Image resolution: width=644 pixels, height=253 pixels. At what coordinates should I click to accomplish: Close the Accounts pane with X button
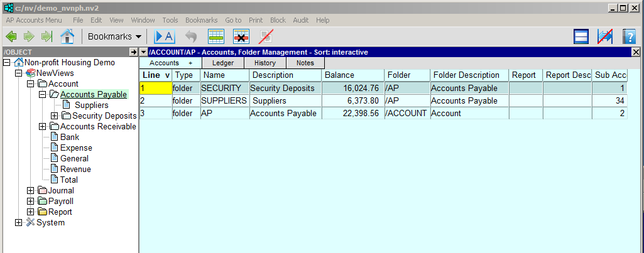tap(635, 52)
